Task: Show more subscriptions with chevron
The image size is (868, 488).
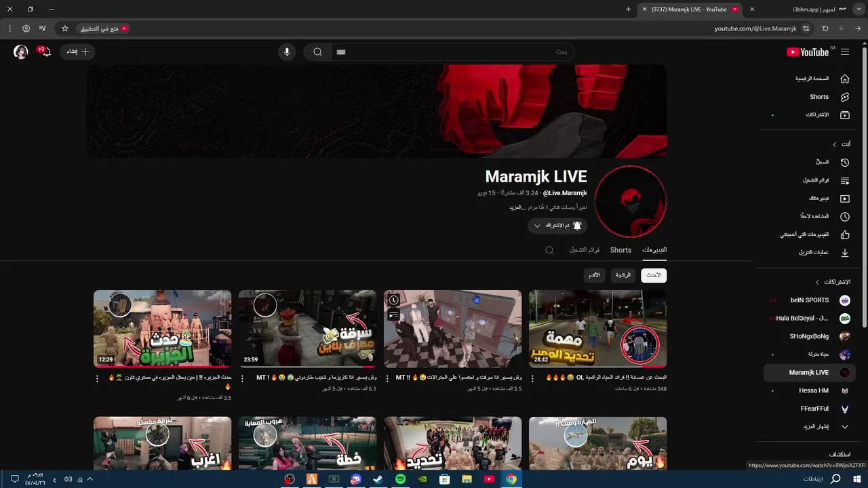Action: tap(845, 427)
